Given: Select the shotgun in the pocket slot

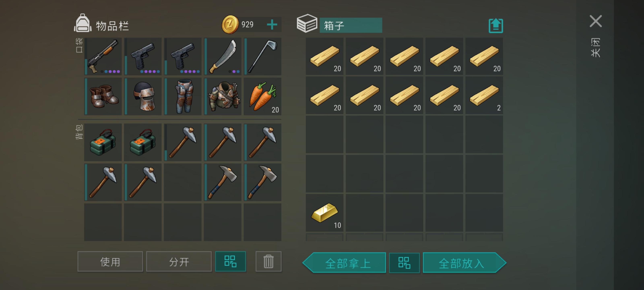Looking at the screenshot, I should coord(103,57).
